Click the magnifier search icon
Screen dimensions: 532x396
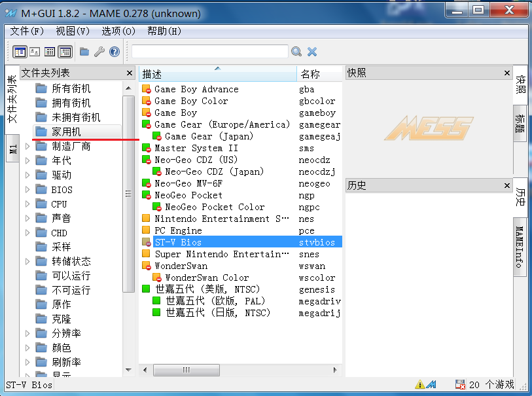pos(296,52)
